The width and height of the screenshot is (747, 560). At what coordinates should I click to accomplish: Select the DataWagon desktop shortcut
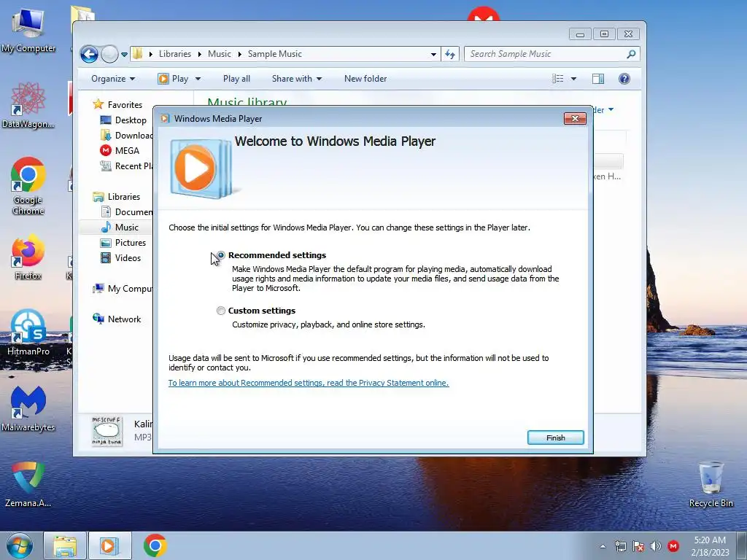pos(28,106)
